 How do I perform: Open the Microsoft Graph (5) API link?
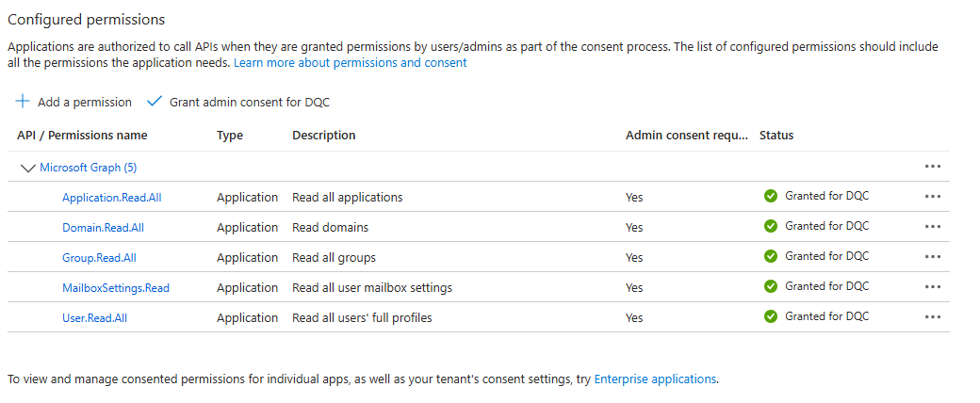click(x=89, y=168)
